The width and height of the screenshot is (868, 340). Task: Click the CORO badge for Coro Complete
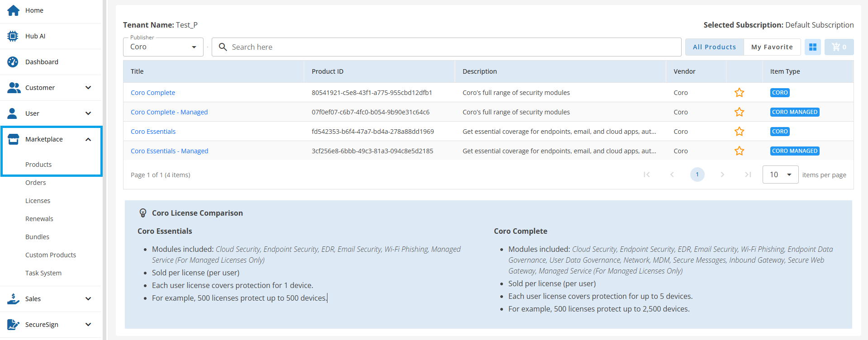[780, 93]
